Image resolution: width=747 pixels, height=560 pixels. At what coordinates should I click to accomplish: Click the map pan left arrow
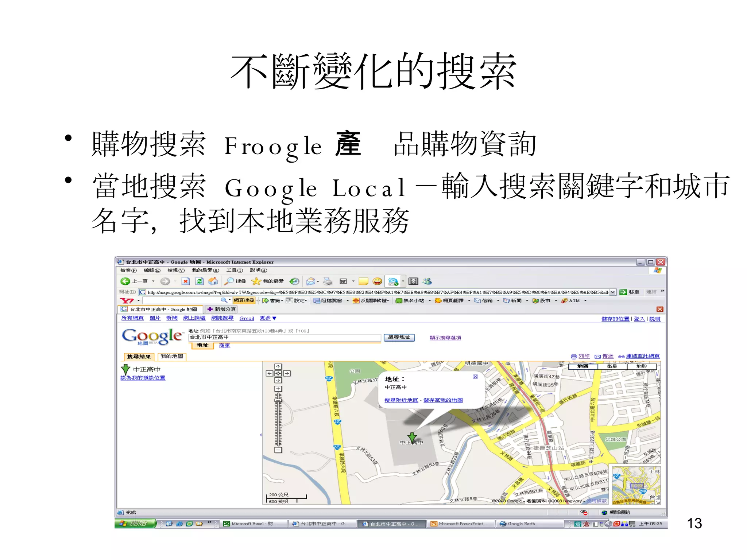point(269,373)
